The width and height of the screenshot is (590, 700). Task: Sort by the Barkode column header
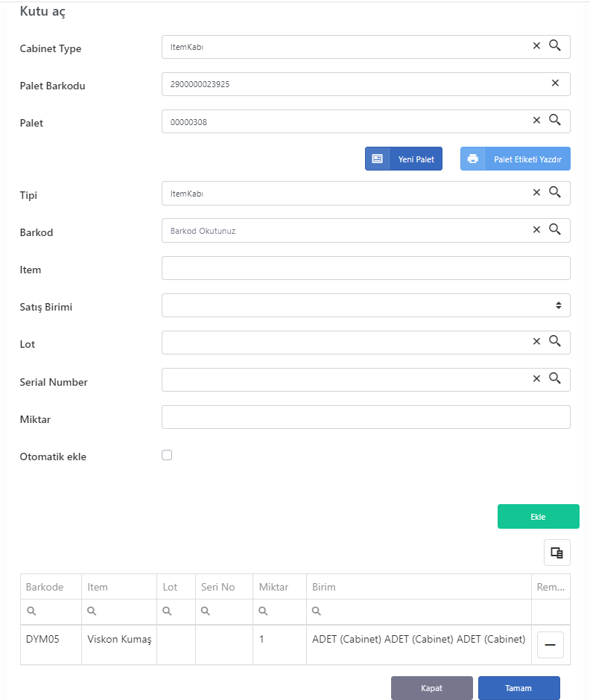(x=51, y=587)
